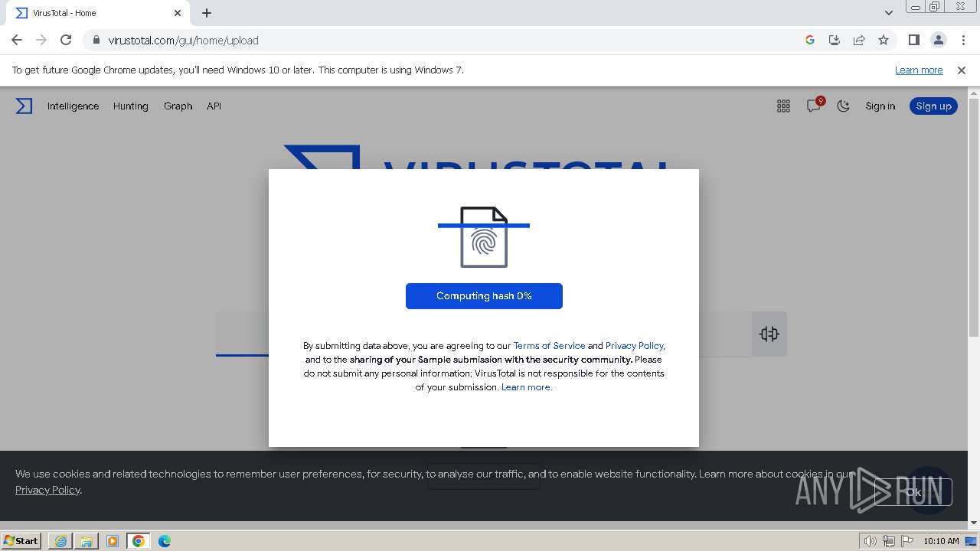This screenshot has width=980, height=551.
Task: Open Internet Explorer from taskbar
Action: pyautogui.click(x=60, y=541)
